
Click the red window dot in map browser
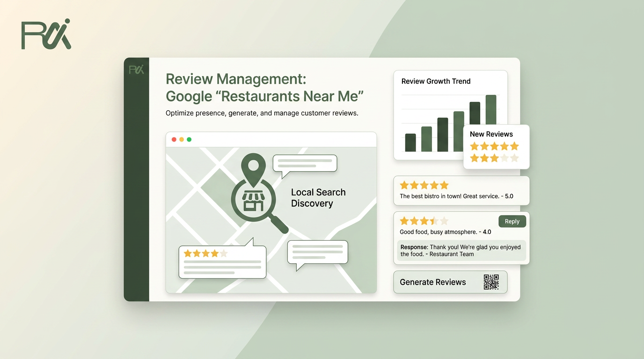[174, 139]
